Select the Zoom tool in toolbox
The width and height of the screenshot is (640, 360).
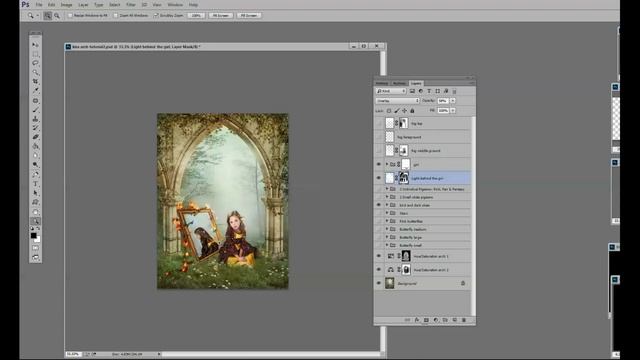pos(36,221)
